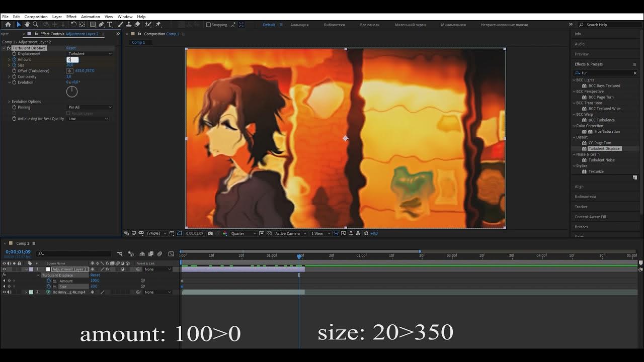The image size is (644, 362).
Task: Toggle Size stopwatch in the timeline
Action: click(49, 287)
